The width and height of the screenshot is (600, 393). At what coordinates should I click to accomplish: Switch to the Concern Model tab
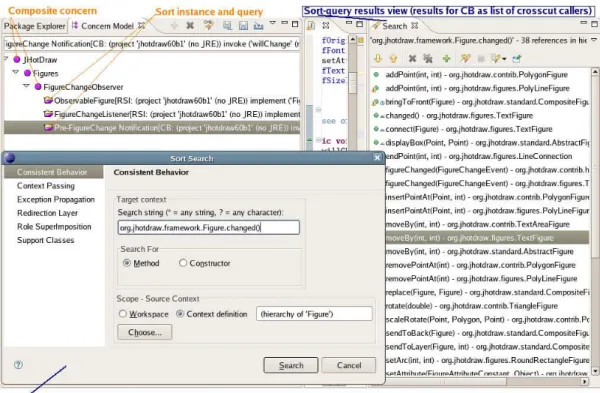pos(108,26)
